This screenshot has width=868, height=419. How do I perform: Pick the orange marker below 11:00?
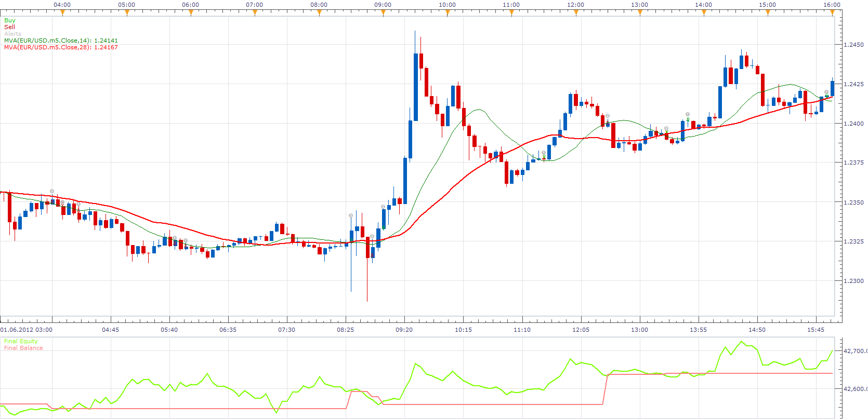(x=511, y=13)
